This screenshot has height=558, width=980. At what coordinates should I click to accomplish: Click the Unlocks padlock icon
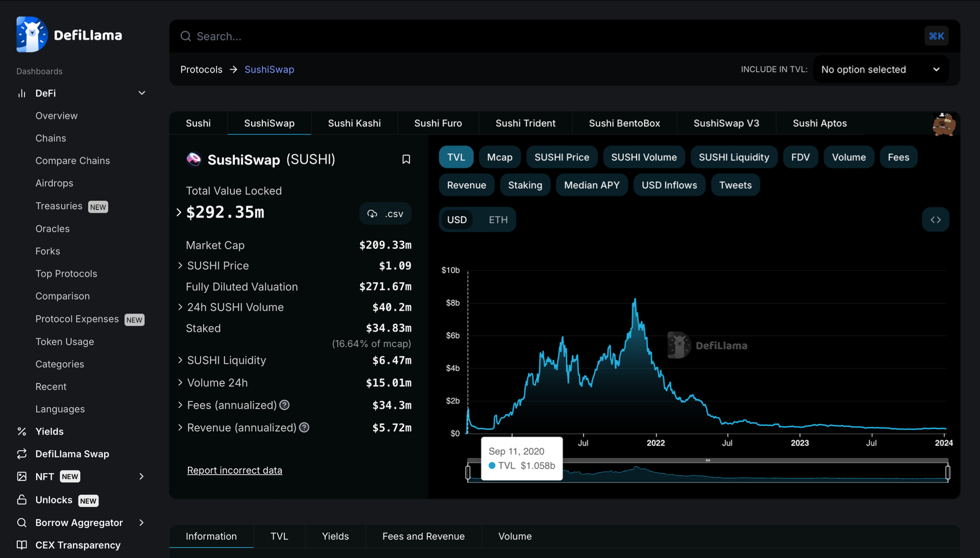[x=21, y=500]
